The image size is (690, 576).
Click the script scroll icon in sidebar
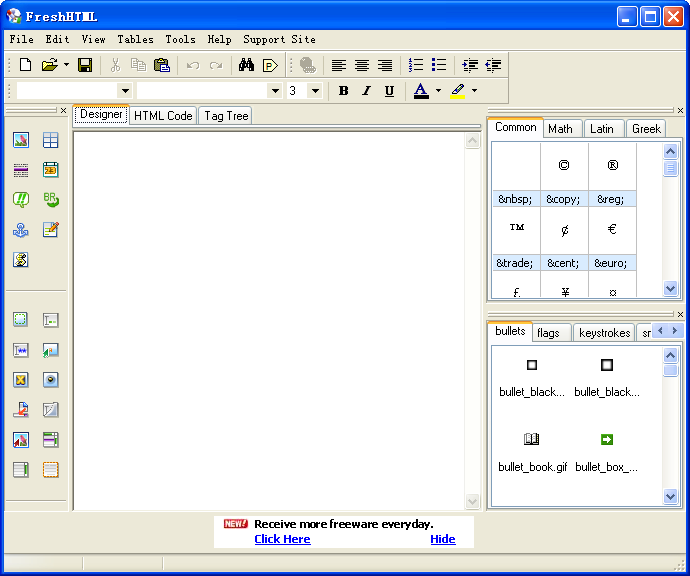click(21, 260)
